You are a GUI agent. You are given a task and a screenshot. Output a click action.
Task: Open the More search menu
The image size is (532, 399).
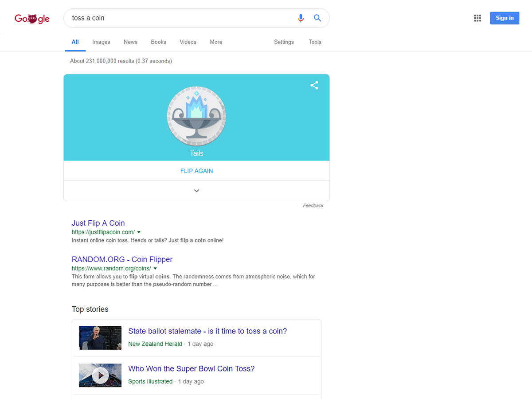(216, 42)
